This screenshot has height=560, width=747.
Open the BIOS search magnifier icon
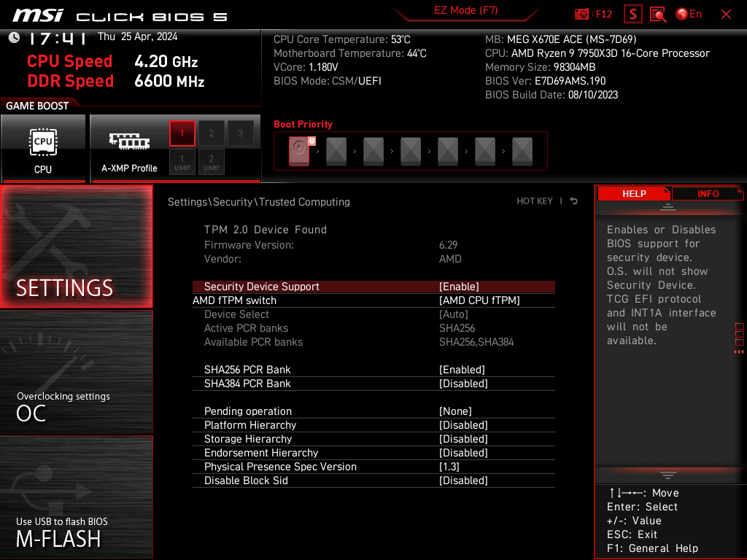coord(658,15)
